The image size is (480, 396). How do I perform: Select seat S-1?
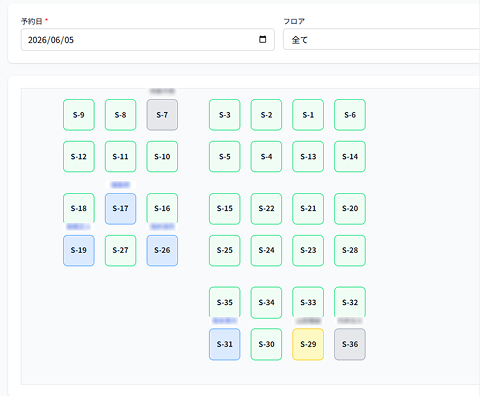(308, 115)
